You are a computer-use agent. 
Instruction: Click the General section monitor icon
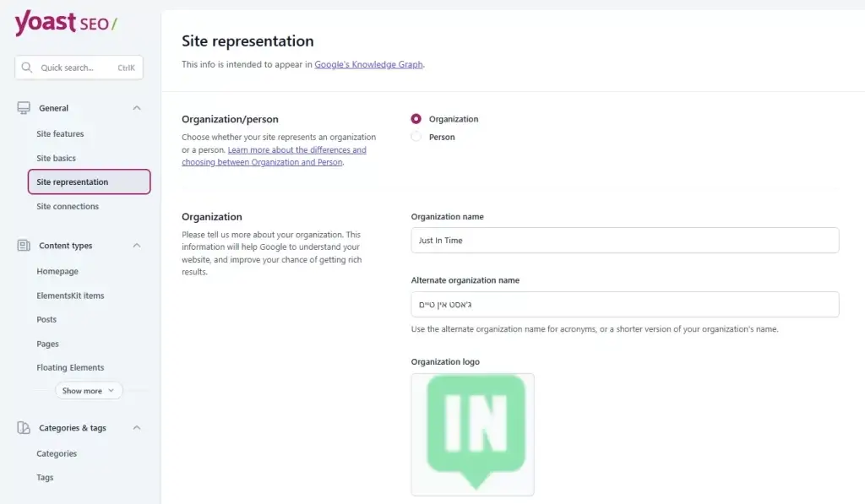(x=24, y=108)
